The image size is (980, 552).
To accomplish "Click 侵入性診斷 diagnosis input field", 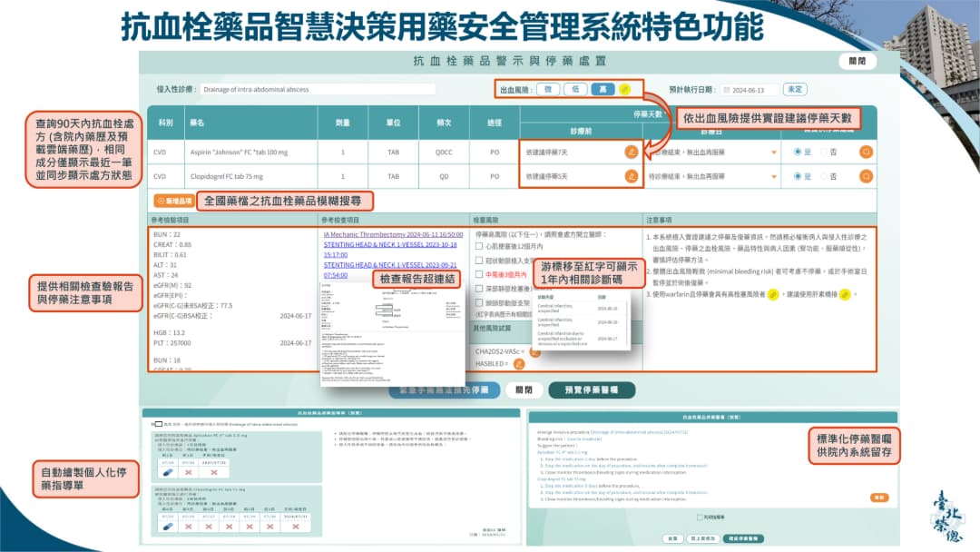I will point(318,89).
